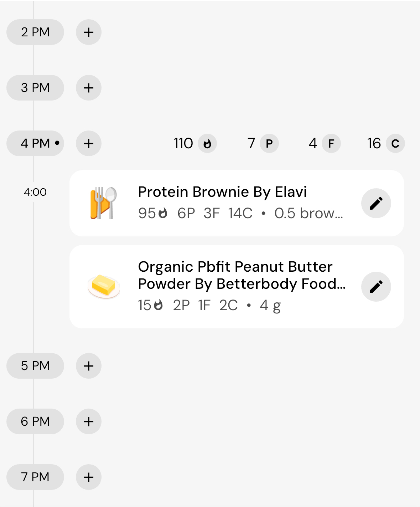Open the Organic Pbfit Peanut Butter card
Screen dimensions: 420x507
coord(237,287)
